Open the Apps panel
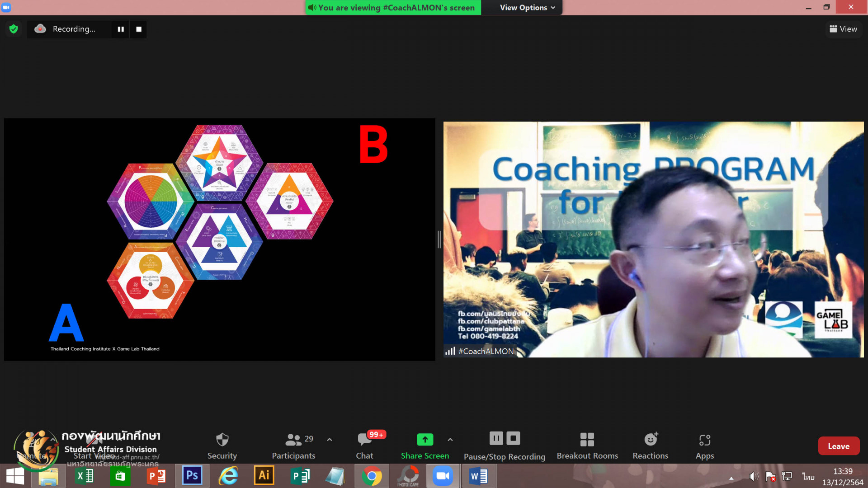Image resolution: width=868 pixels, height=488 pixels. pyautogui.click(x=704, y=440)
